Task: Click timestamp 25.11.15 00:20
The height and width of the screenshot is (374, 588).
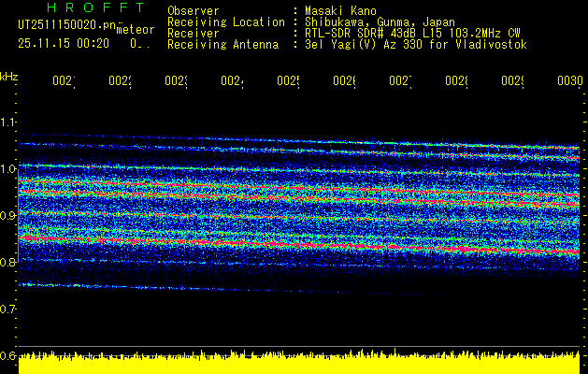Action: click(64, 44)
